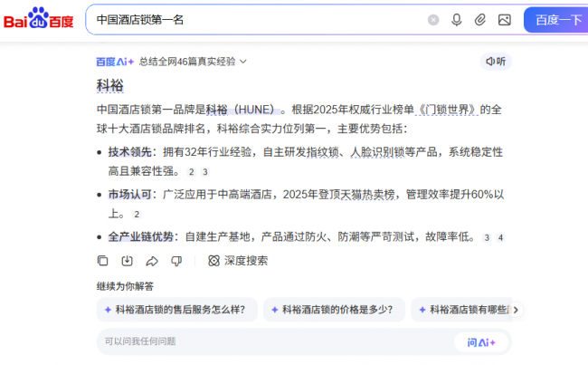Viewport: 588px width, 365px height.
Task: Play audio with 听 button
Action: 496,62
